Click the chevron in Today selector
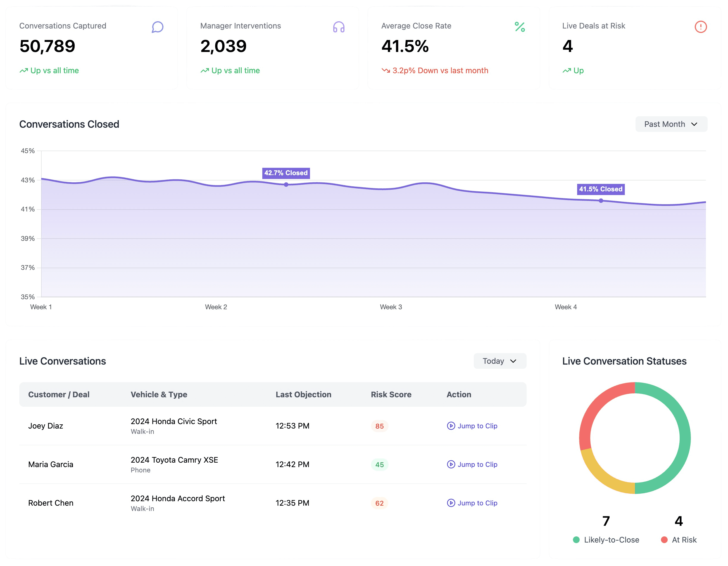 [513, 361]
